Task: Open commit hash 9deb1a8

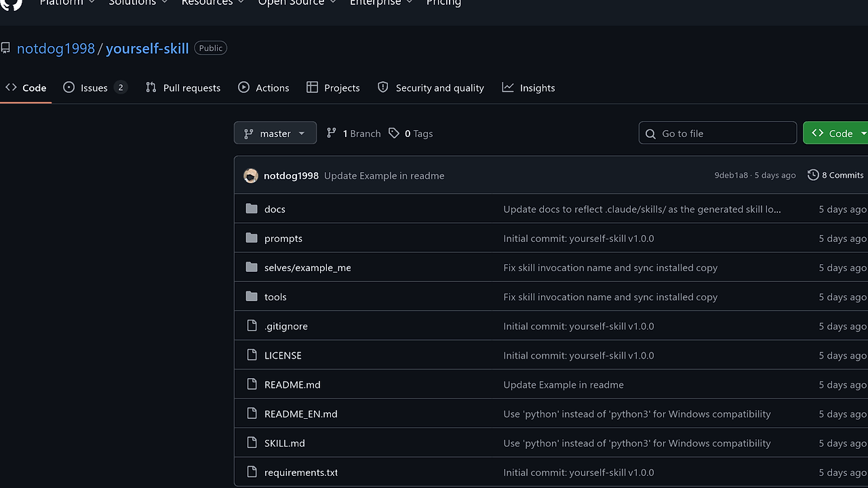Action: 731,175
